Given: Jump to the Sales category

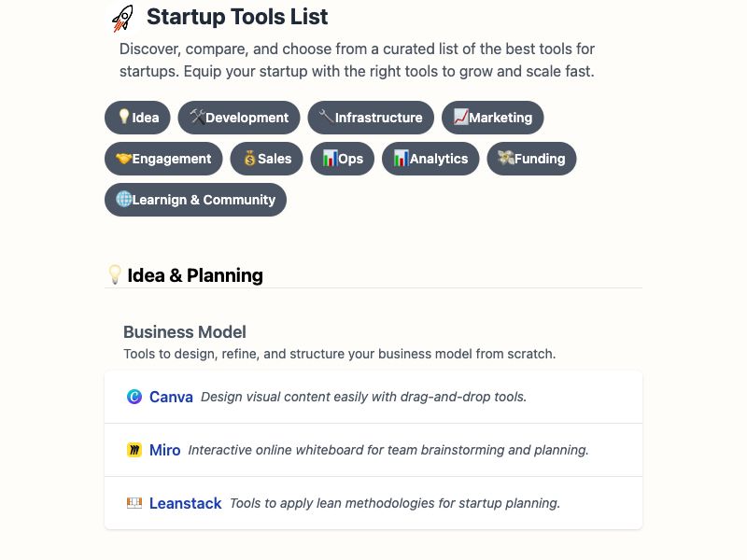Looking at the screenshot, I should 267,159.
